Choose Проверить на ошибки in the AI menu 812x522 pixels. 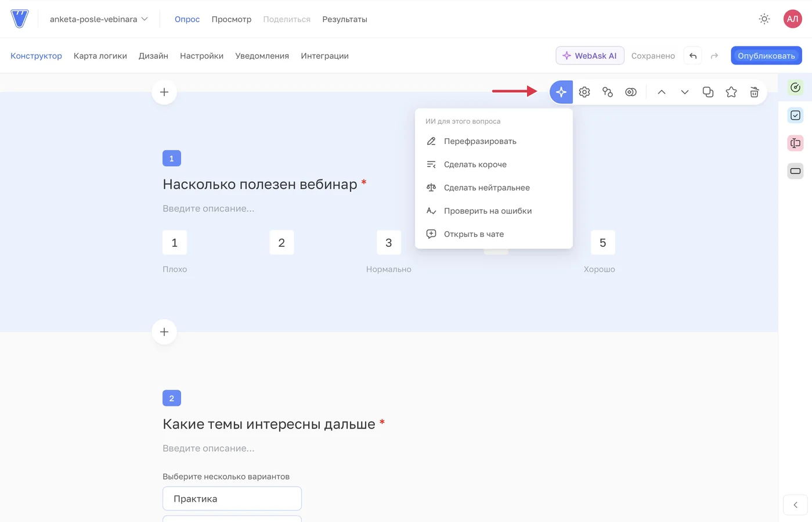point(494,211)
